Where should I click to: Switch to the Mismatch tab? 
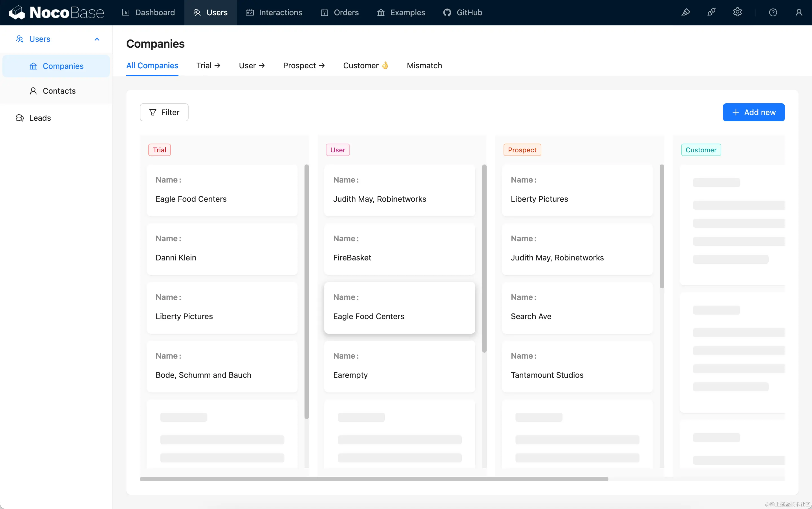424,65
